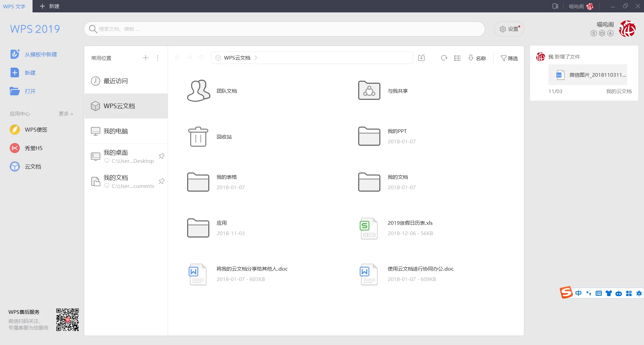The image size is (644, 345).
Task: Click the WPS售后服务 QR code
Action: coord(67,320)
